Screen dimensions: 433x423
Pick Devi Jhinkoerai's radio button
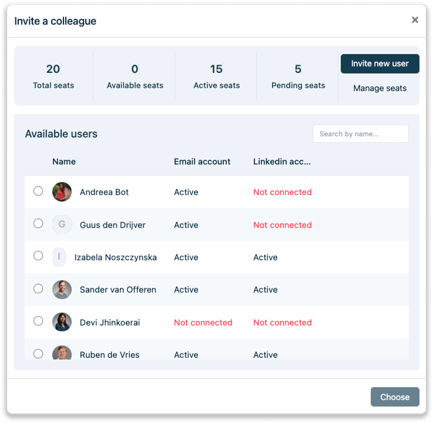pyautogui.click(x=38, y=321)
